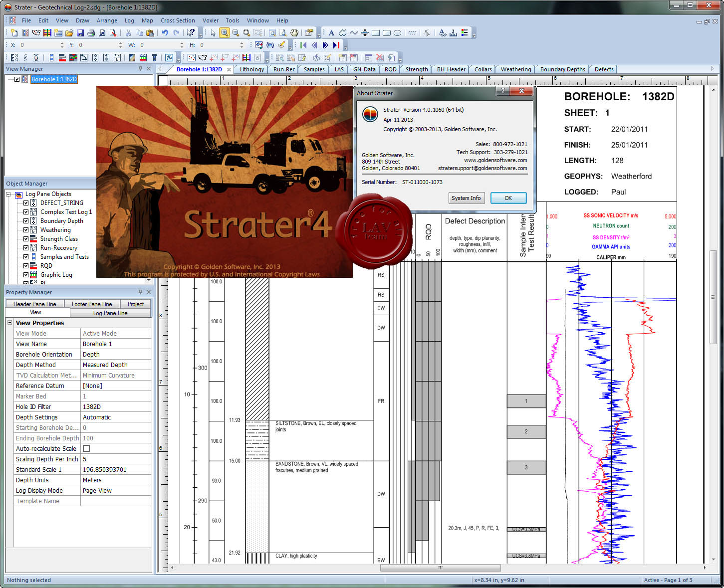Select the Rectangle drawing tool
The width and height of the screenshot is (724, 588).
(x=376, y=33)
